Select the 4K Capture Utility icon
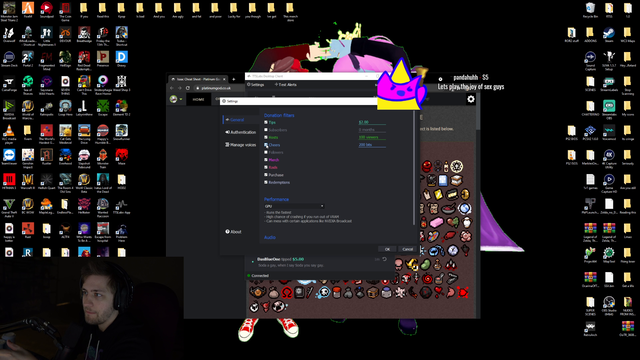640x360 pixels. (609, 158)
